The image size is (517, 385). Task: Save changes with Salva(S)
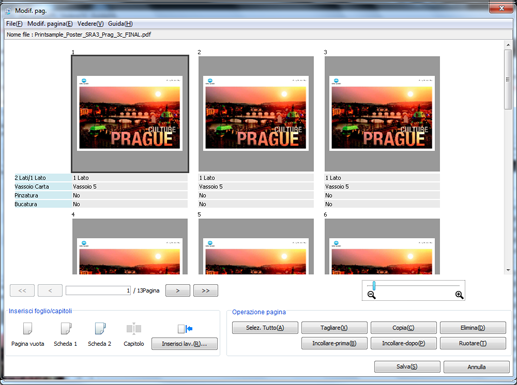407,367
